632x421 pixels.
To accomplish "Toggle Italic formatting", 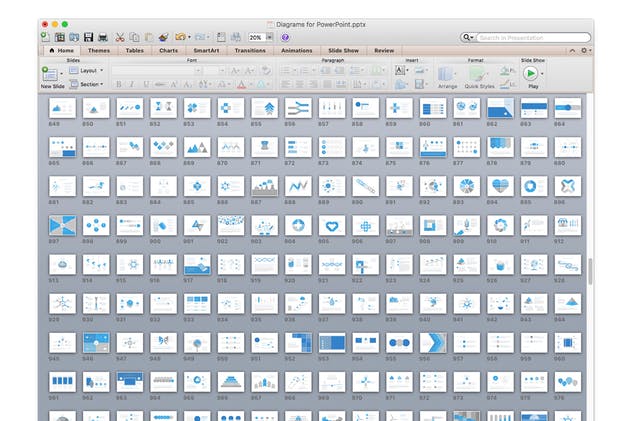I will (132, 85).
